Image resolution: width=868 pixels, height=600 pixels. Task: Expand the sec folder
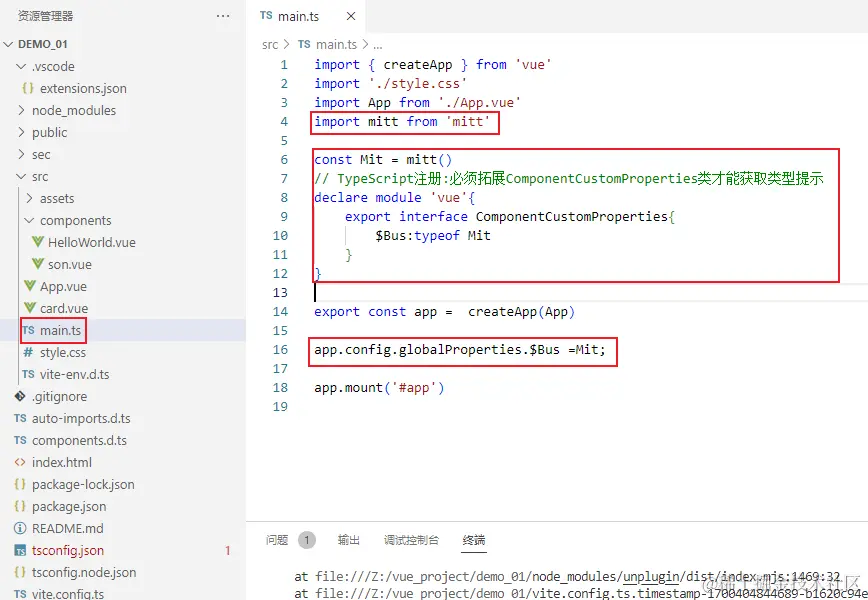pyautogui.click(x=21, y=154)
